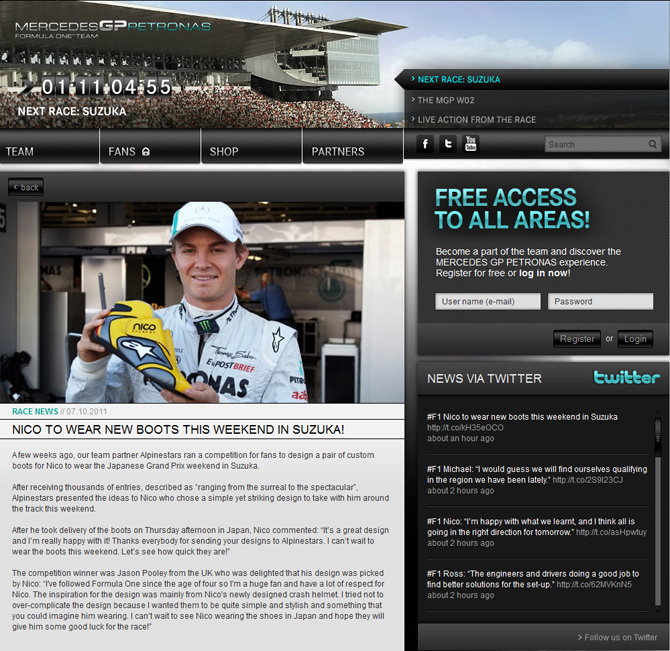Open the Facebook social icon
The height and width of the screenshot is (651, 670).
point(425,144)
